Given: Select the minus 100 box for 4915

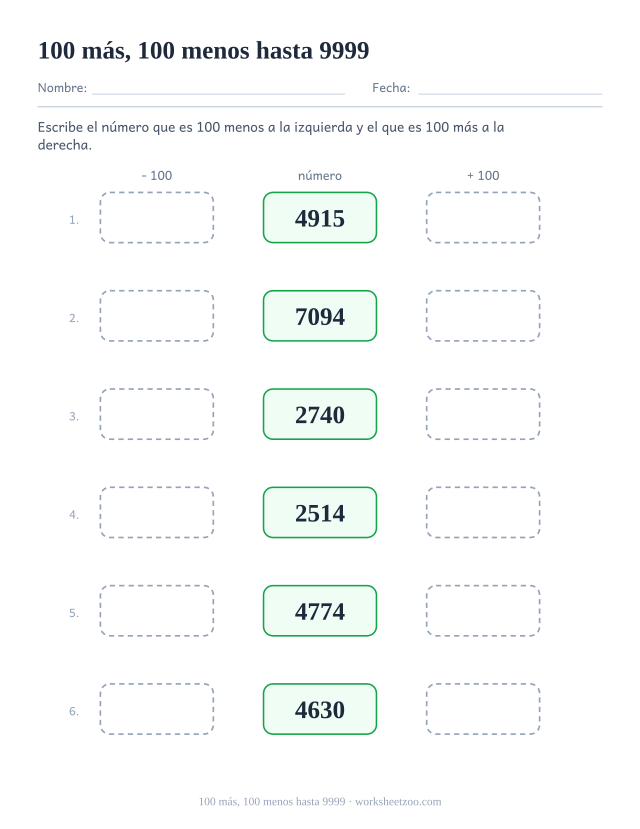Looking at the screenshot, I should point(157,218).
